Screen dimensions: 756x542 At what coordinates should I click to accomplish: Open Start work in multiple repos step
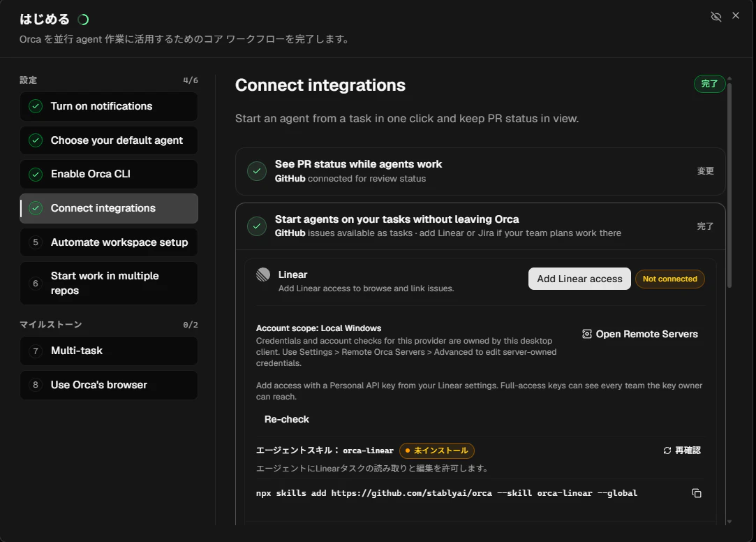click(108, 283)
